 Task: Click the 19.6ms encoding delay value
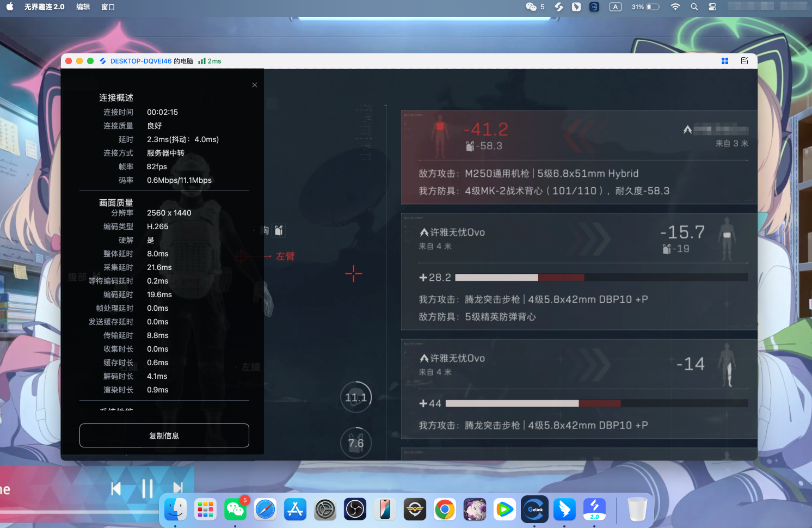(159, 294)
